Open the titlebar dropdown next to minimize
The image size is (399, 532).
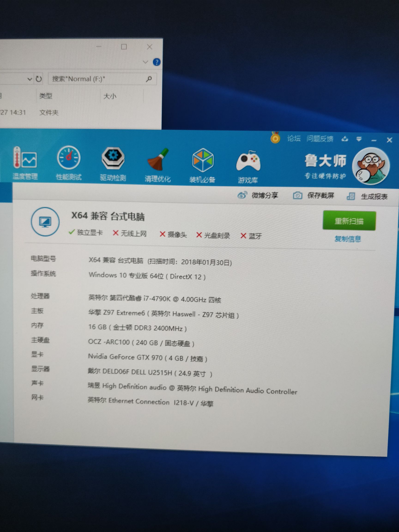(359, 139)
